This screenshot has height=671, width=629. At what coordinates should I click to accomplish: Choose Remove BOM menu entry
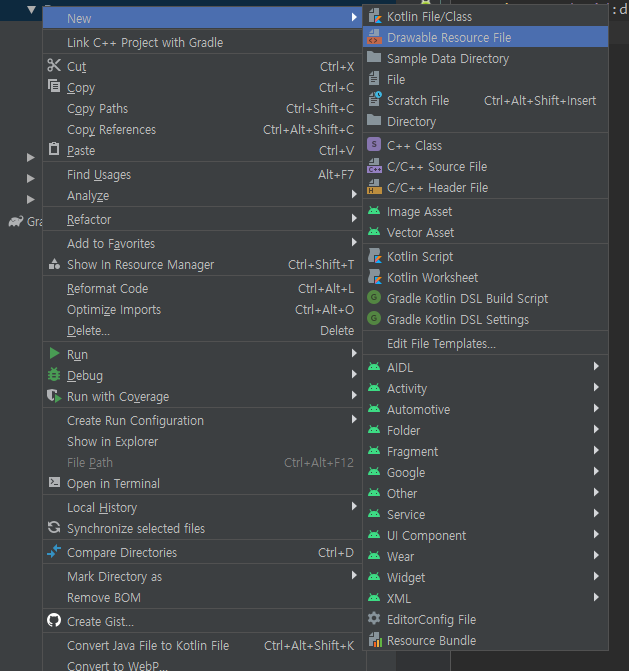(x=202, y=597)
